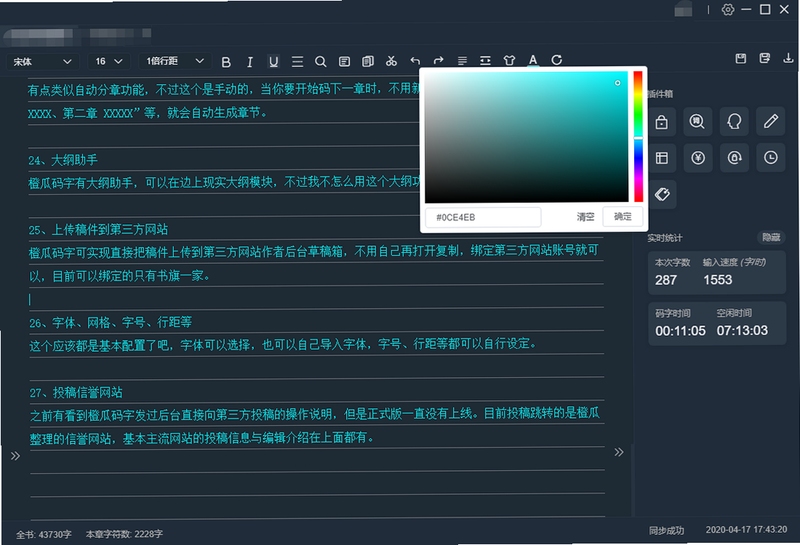Click 清空 to clear the color
Screen dimensions: 800x545
[585, 217]
